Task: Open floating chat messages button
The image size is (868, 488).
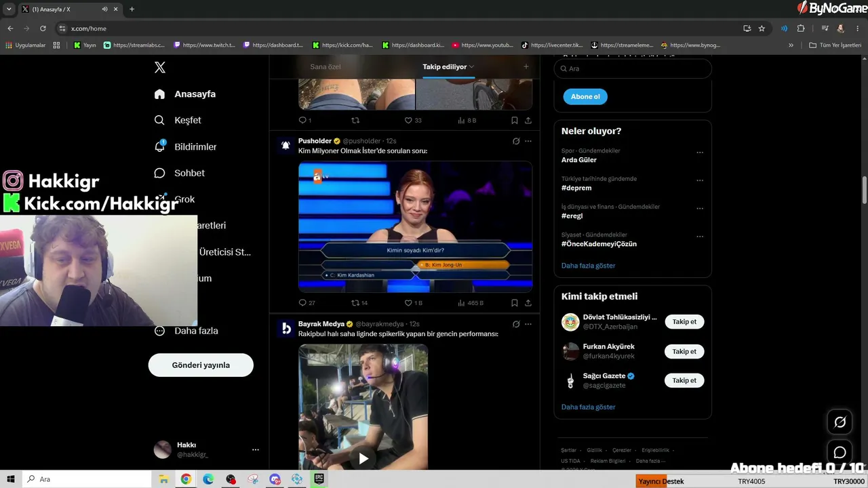Action: (840, 452)
